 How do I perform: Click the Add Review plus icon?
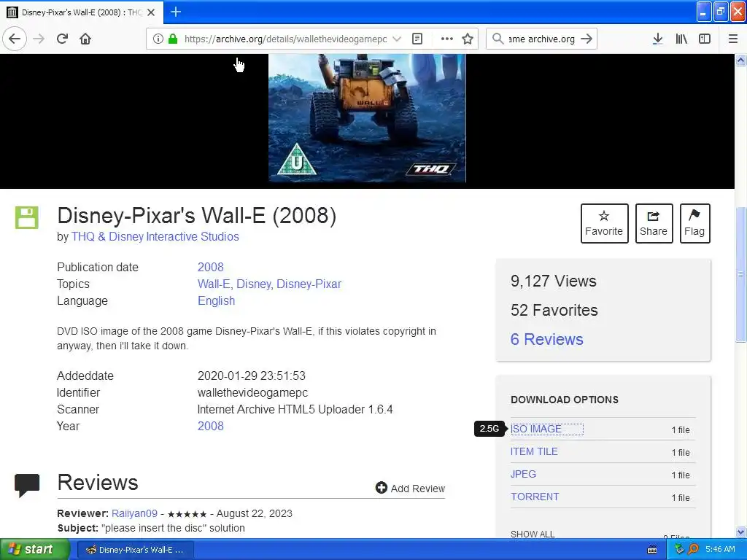pyautogui.click(x=381, y=488)
